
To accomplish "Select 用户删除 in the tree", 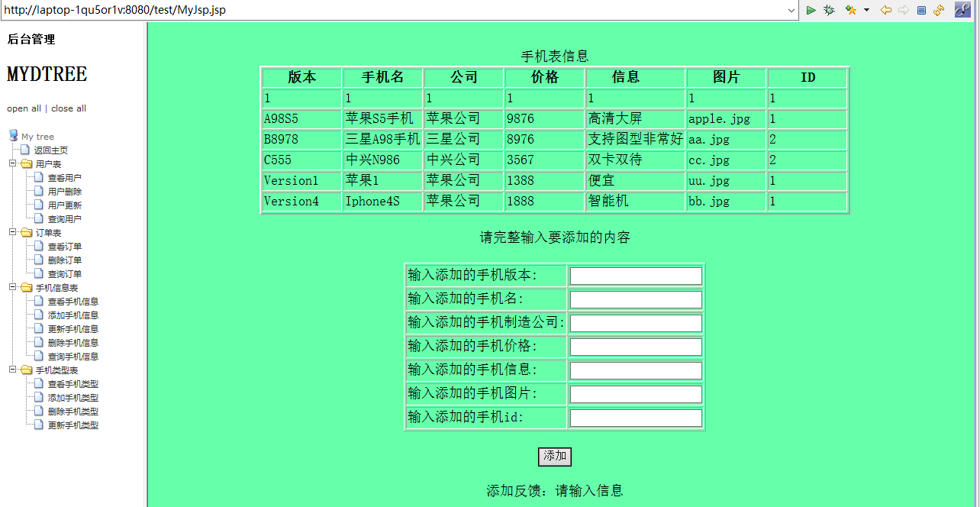I will pos(65,192).
